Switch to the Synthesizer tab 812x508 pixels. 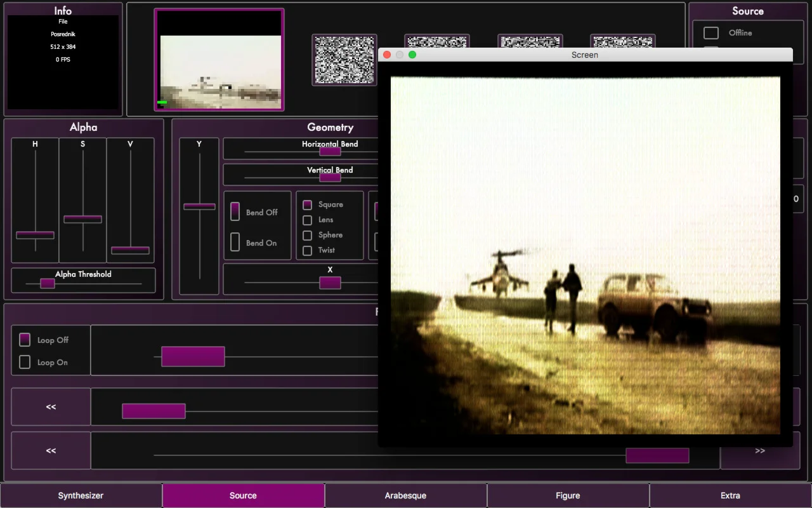point(81,495)
